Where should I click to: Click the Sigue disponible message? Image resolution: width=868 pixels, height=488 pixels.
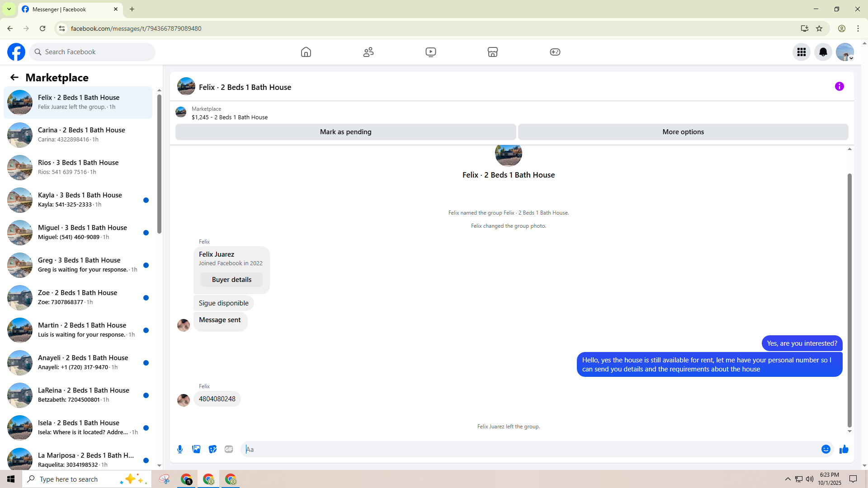(x=223, y=303)
